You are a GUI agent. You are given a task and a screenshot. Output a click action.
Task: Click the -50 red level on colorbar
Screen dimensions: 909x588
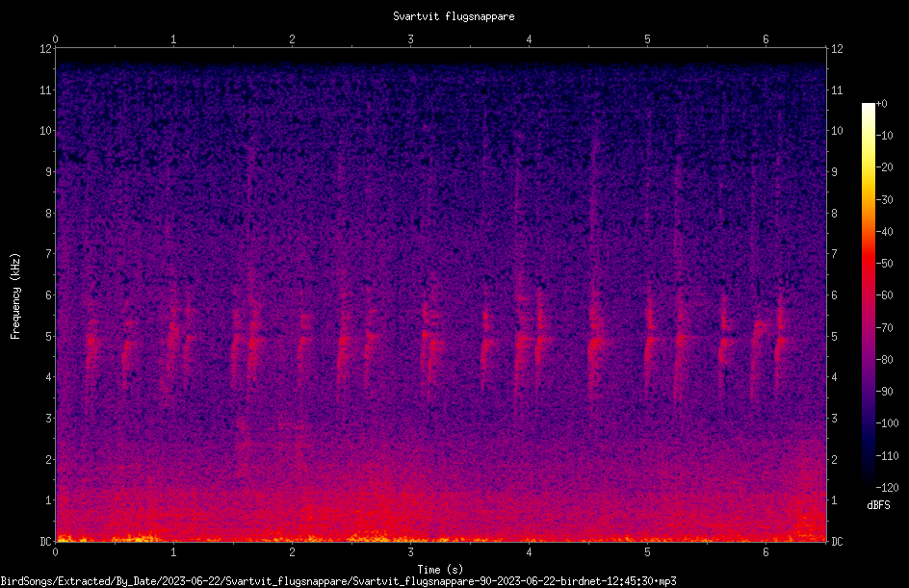click(x=884, y=263)
